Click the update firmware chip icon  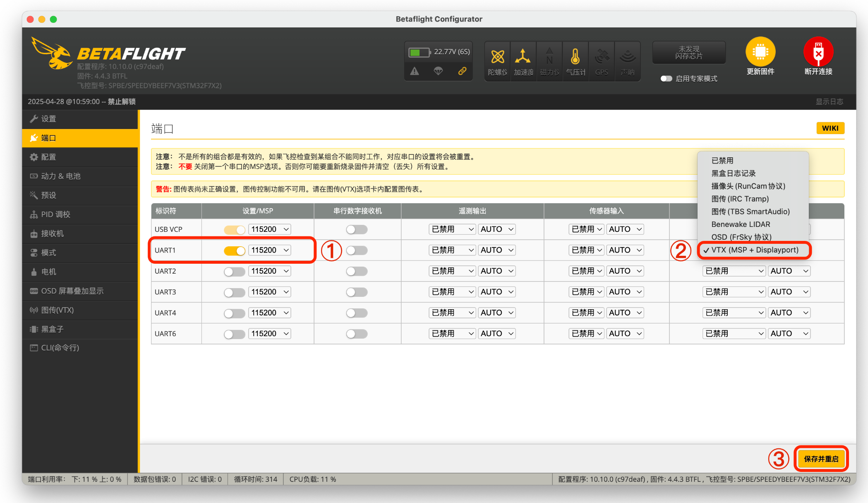tap(760, 52)
